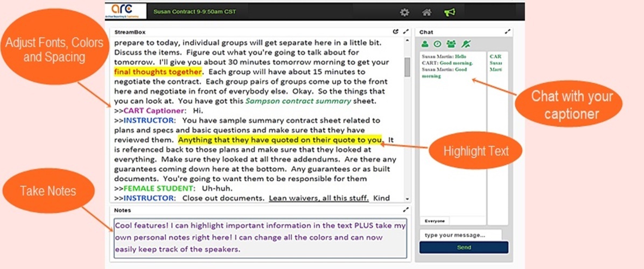Image resolution: width=644 pixels, height=269 pixels.
Task: Go to home via house icon
Action: tap(426, 12)
